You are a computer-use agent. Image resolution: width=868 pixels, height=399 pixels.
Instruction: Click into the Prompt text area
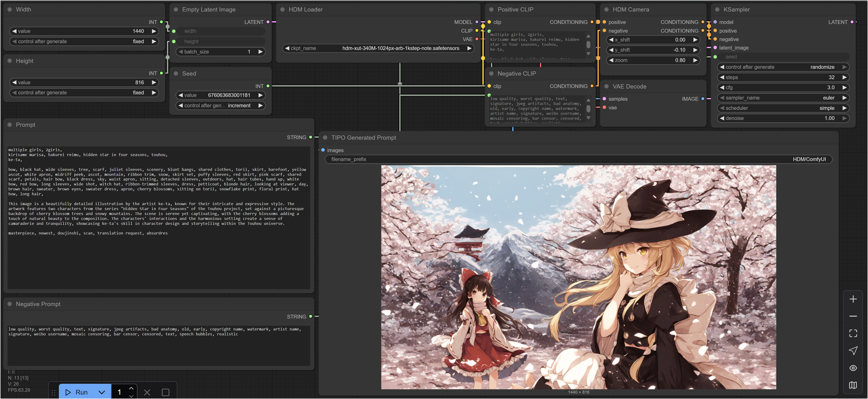159,218
